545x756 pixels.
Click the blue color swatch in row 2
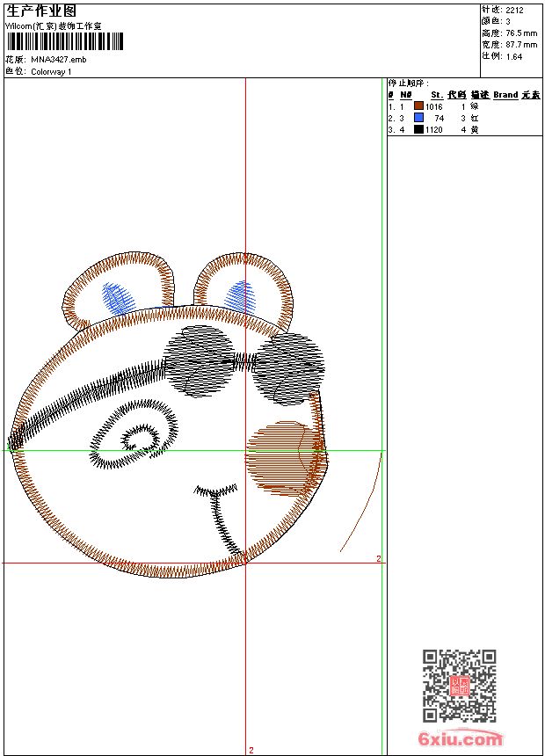[x=418, y=118]
